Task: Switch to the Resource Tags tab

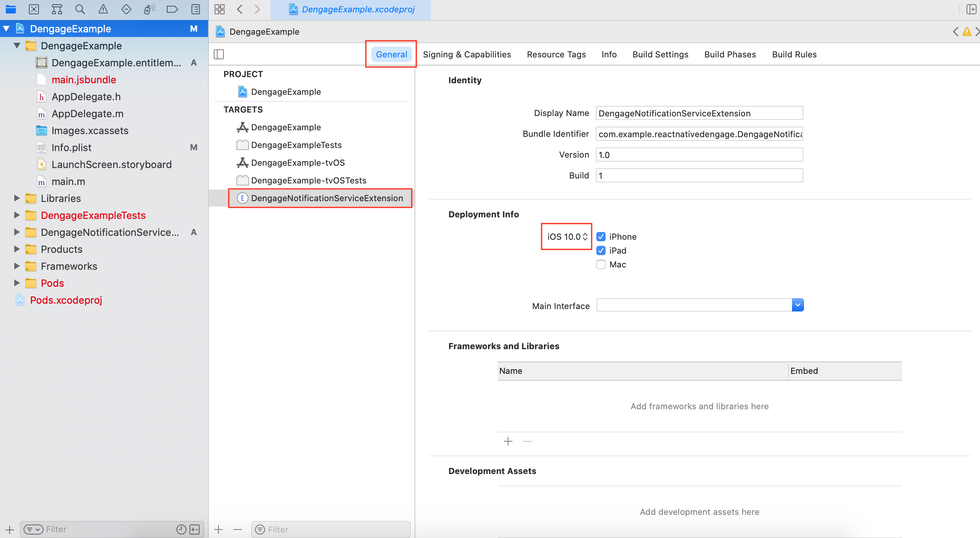Action: point(556,54)
